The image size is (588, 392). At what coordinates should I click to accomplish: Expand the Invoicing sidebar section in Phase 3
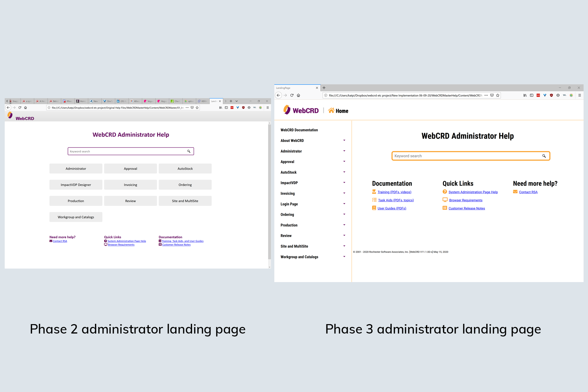pos(344,193)
